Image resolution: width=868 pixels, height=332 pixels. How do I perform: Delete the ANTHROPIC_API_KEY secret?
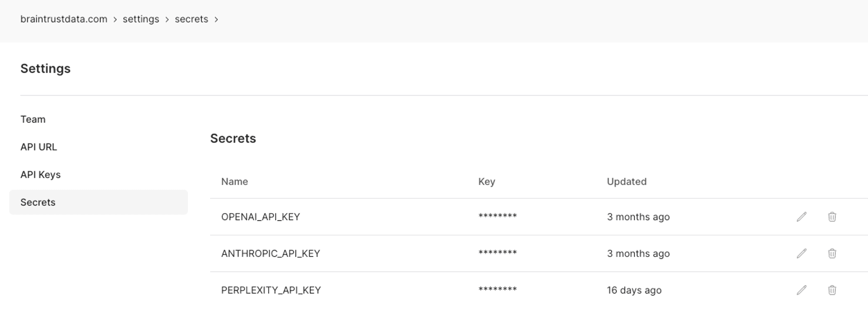pos(832,254)
